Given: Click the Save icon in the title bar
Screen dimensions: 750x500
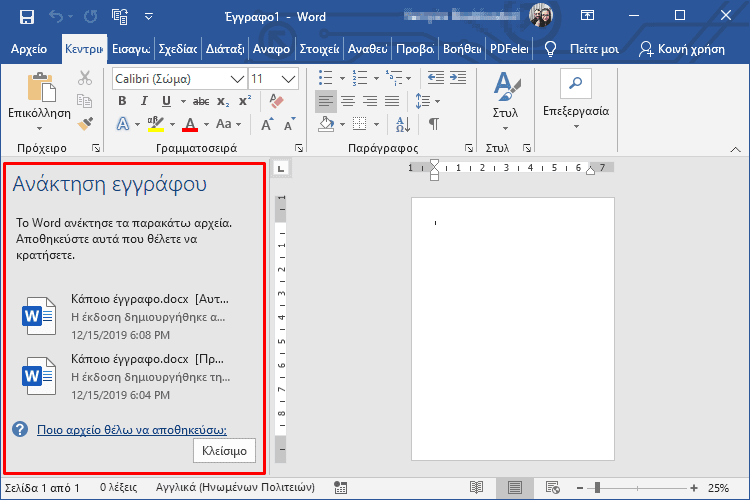Looking at the screenshot, I should coord(27,17).
